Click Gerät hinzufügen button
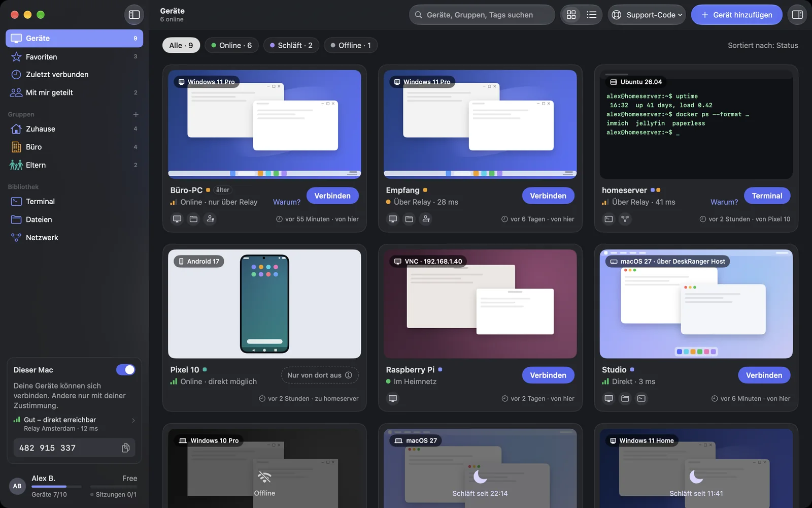The width and height of the screenshot is (812, 508). tap(736, 15)
